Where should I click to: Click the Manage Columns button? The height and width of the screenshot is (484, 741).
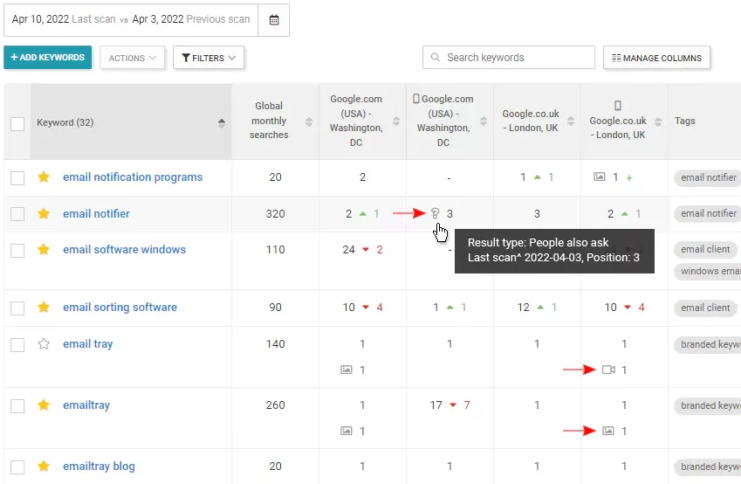pyautogui.click(x=656, y=58)
